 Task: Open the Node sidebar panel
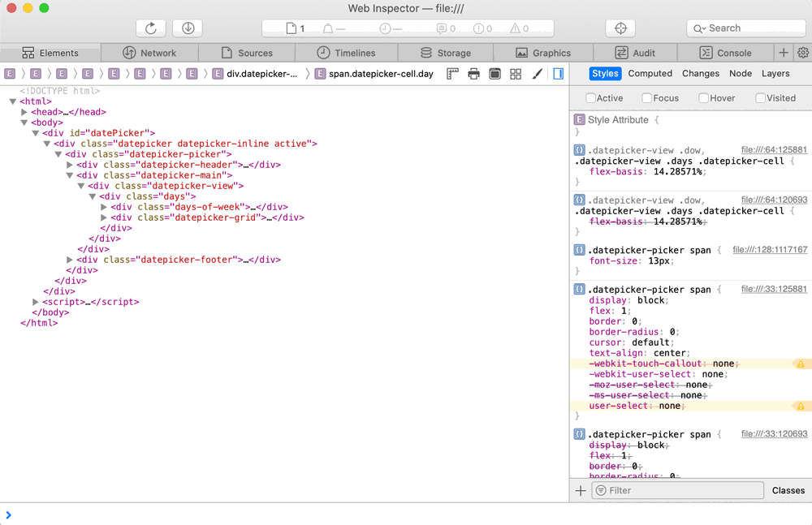coord(741,74)
